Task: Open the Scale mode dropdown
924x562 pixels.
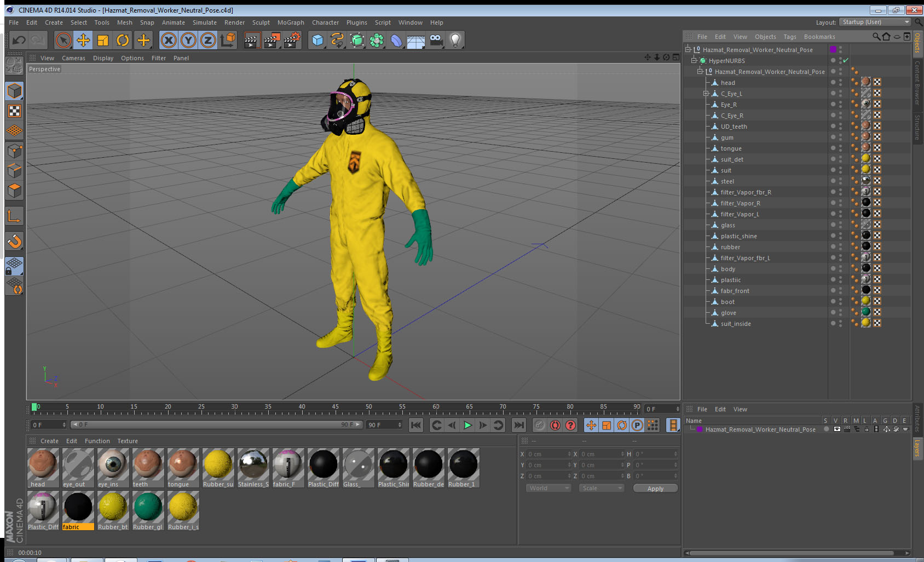Action: pos(601,488)
